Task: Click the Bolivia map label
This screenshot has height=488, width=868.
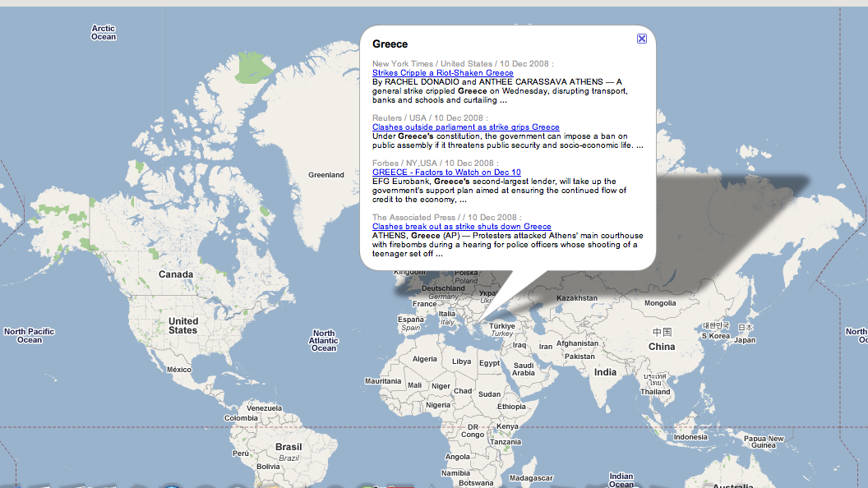Action: 269,467
